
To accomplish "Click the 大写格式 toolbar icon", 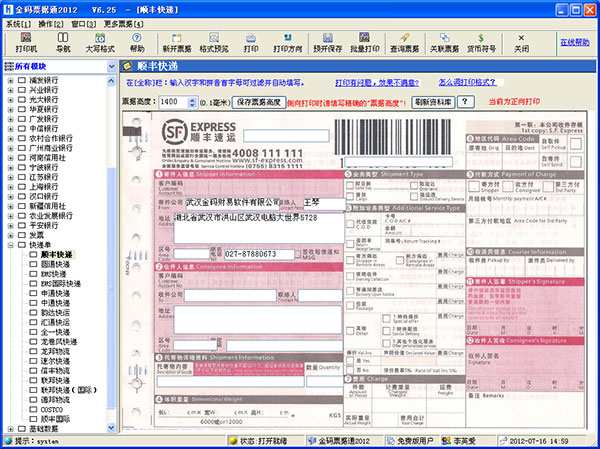I will click(x=100, y=38).
